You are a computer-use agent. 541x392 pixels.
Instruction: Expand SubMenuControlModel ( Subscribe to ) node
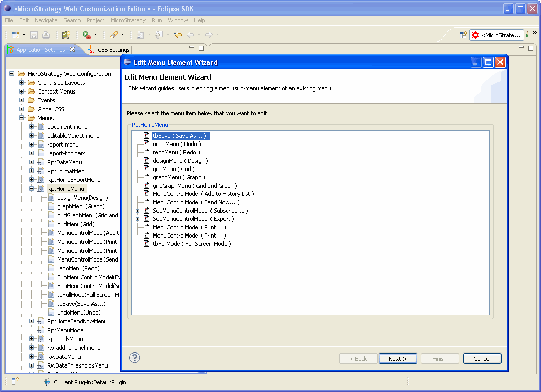[137, 211]
